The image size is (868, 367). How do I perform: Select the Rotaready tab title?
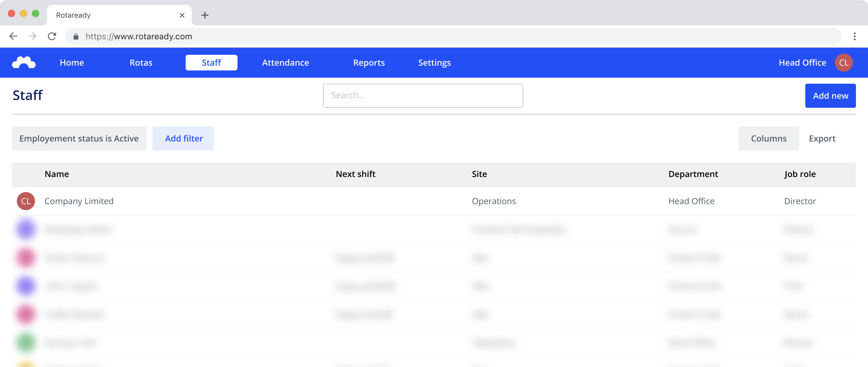73,15
